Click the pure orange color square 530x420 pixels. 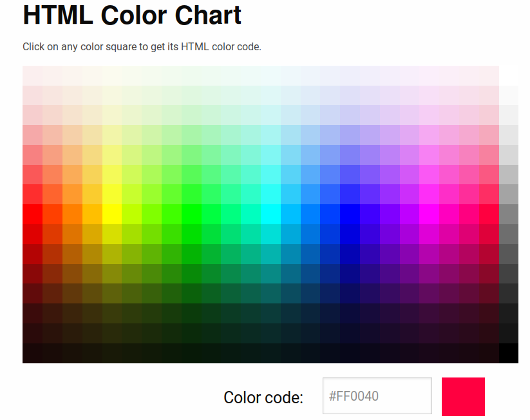click(x=72, y=214)
